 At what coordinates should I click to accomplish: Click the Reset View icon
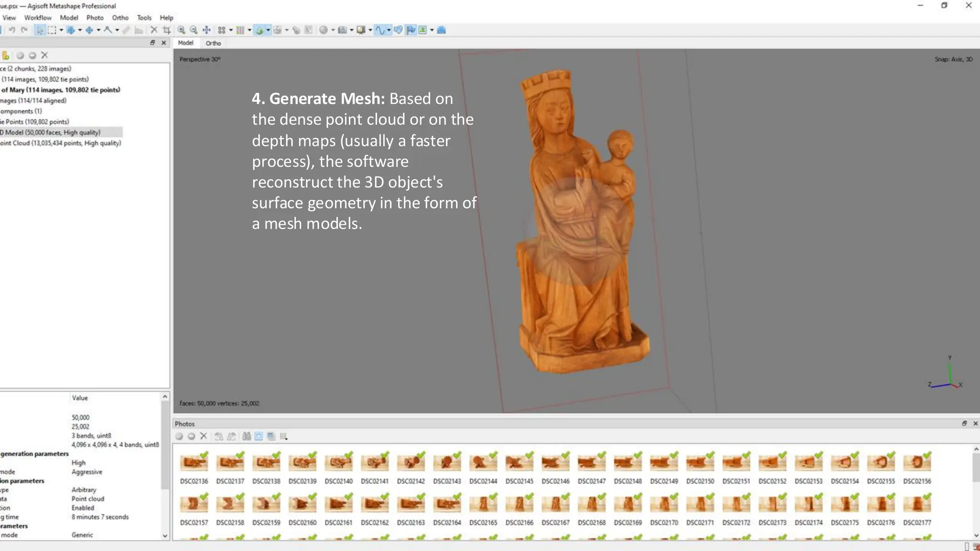206,30
